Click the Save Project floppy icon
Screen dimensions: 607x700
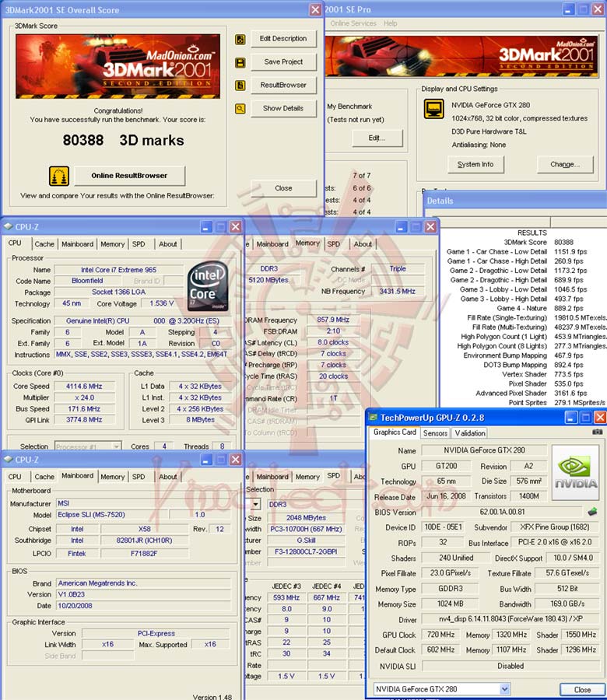[x=240, y=62]
